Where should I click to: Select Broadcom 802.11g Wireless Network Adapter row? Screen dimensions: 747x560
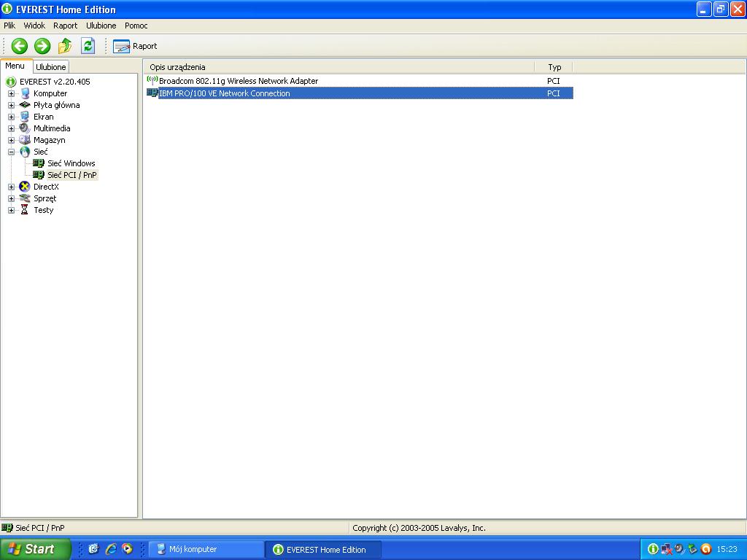click(x=360, y=81)
